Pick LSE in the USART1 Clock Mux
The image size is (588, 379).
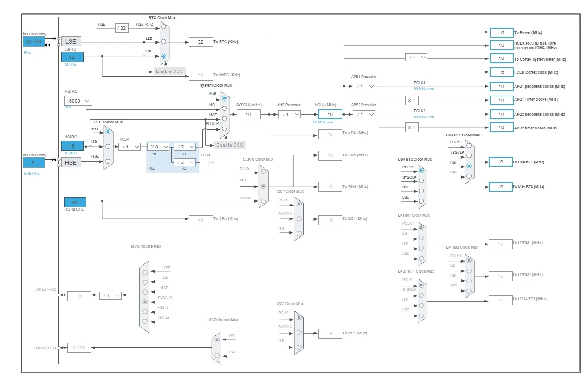pos(469,176)
